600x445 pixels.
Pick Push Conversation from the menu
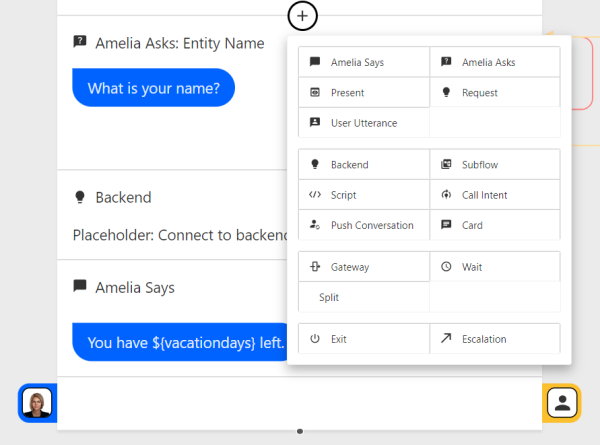364,225
